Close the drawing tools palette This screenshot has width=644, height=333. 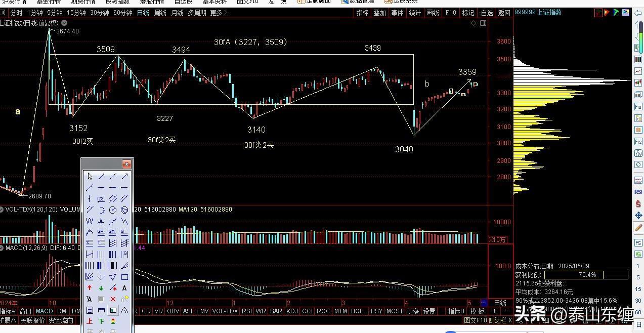127,164
